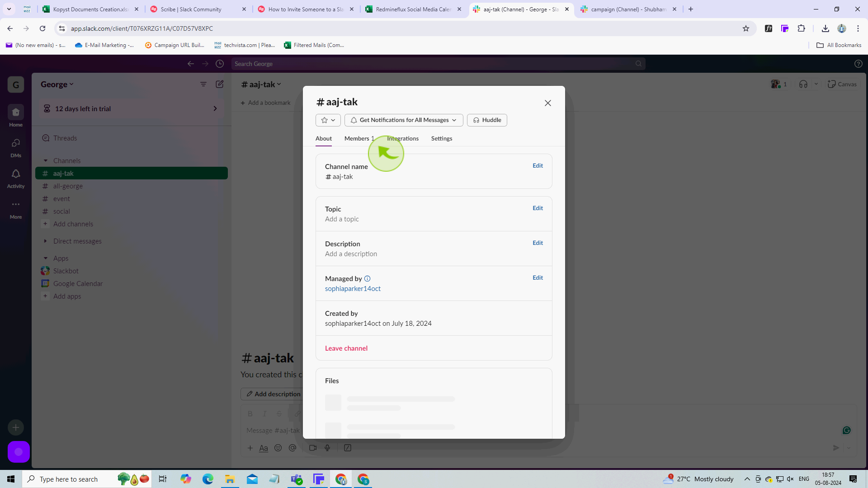Image resolution: width=868 pixels, height=488 pixels.
Task: Switch to the About tab
Action: [324, 139]
